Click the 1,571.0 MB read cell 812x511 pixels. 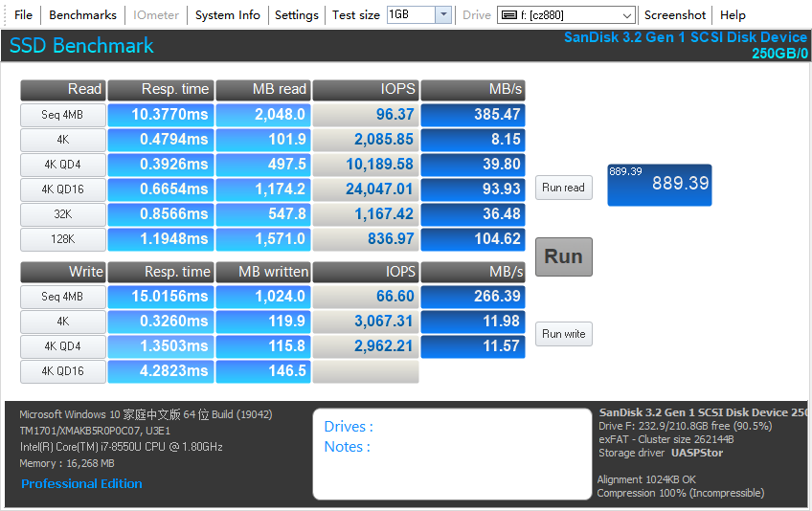pos(263,239)
